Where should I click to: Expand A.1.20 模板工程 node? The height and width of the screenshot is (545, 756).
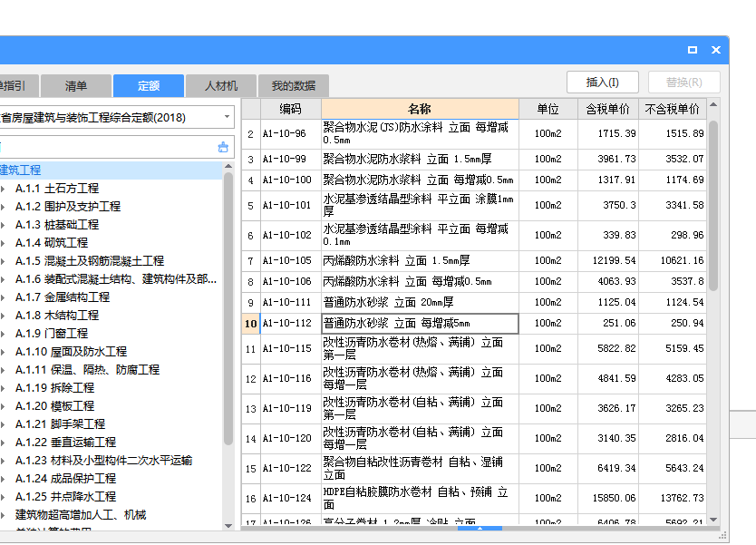pos(4,406)
